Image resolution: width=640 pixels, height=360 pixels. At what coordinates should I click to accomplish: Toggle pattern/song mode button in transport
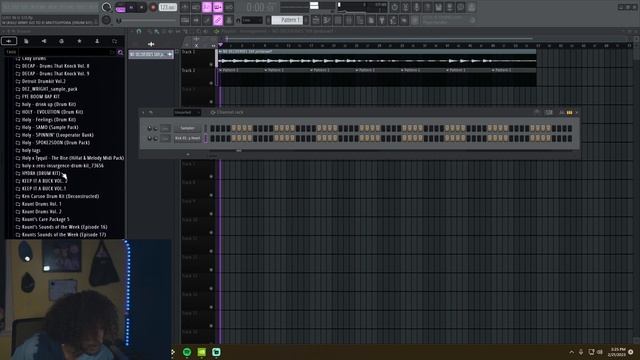tap(120, 7)
